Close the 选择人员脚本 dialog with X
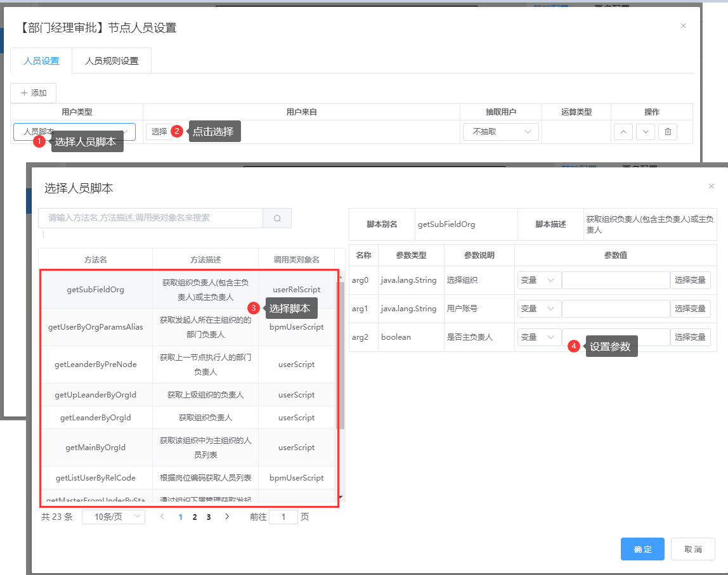 click(x=711, y=186)
